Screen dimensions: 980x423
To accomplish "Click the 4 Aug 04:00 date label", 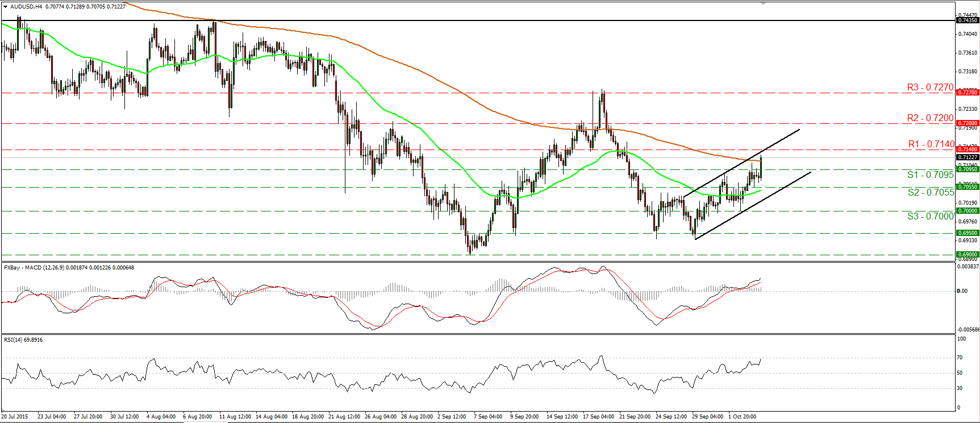I will 161,417.
